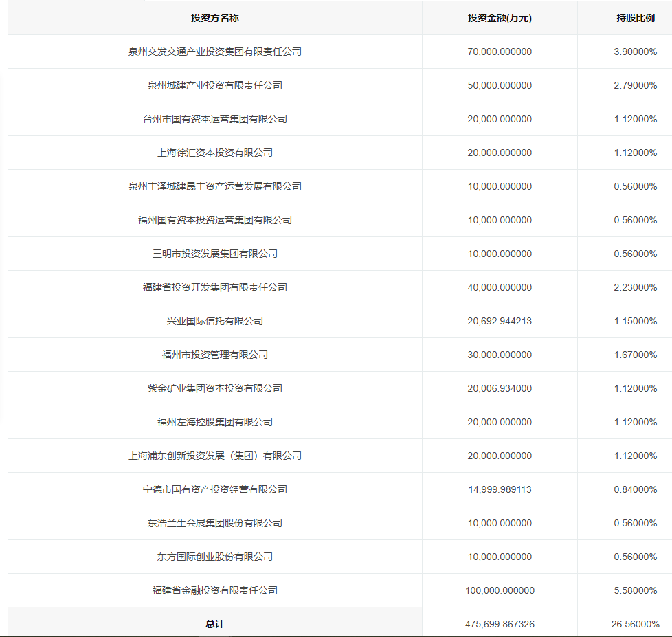Select the 100,000.000000 investment amount

click(500, 590)
